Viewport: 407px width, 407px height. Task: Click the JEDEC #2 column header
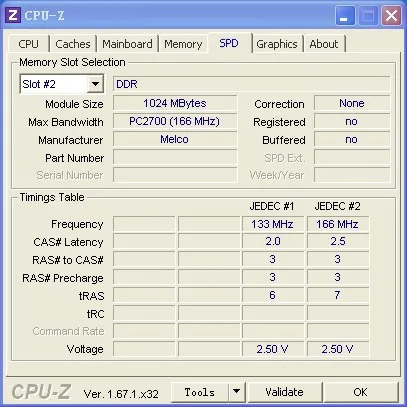(337, 206)
